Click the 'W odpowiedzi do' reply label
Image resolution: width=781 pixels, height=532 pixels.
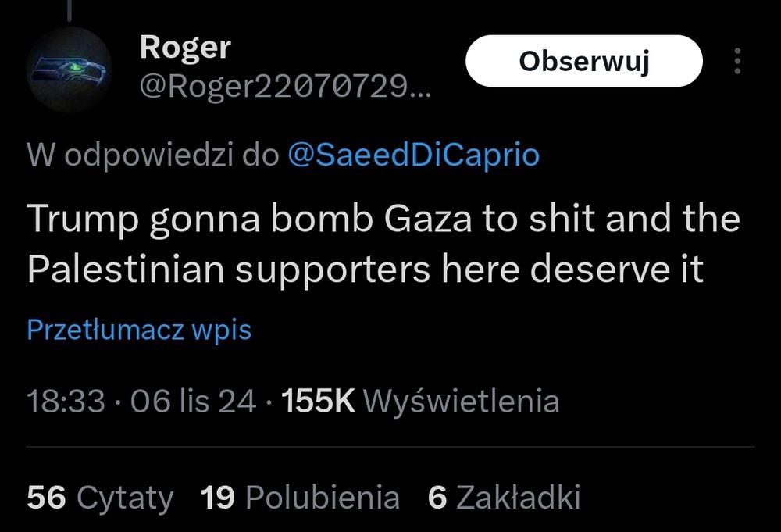click(152, 155)
